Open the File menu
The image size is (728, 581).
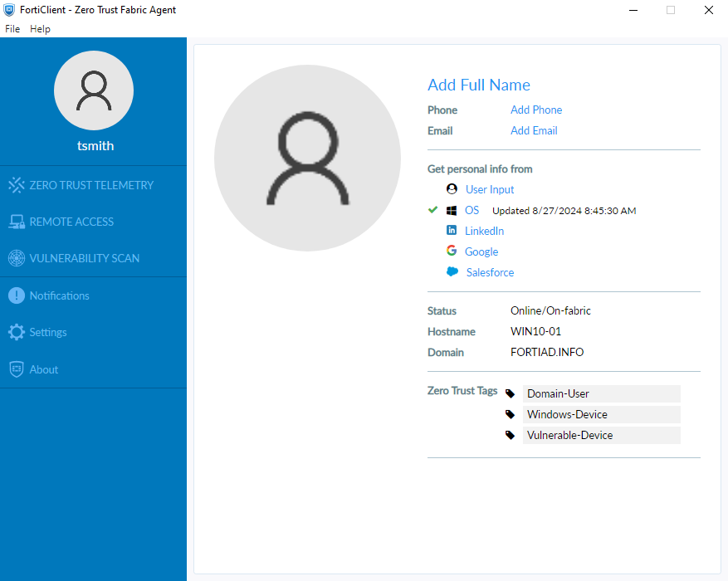coord(12,29)
